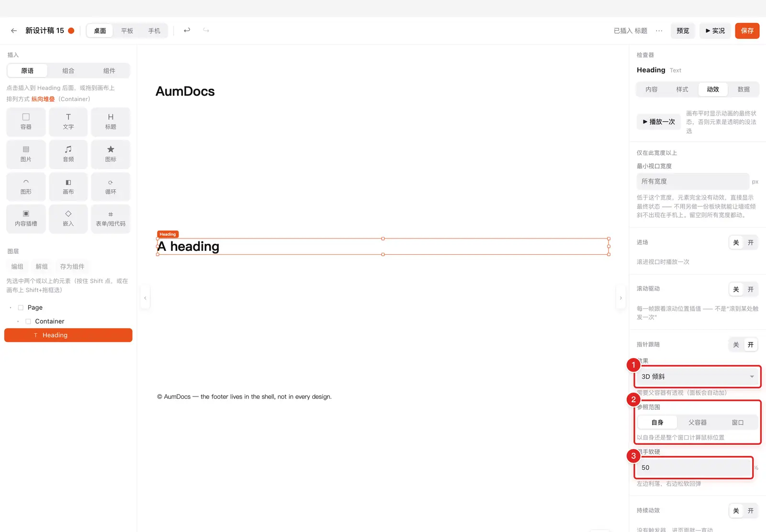
Task: Click the 最小视口宽度 input field
Action: pyautogui.click(x=693, y=181)
